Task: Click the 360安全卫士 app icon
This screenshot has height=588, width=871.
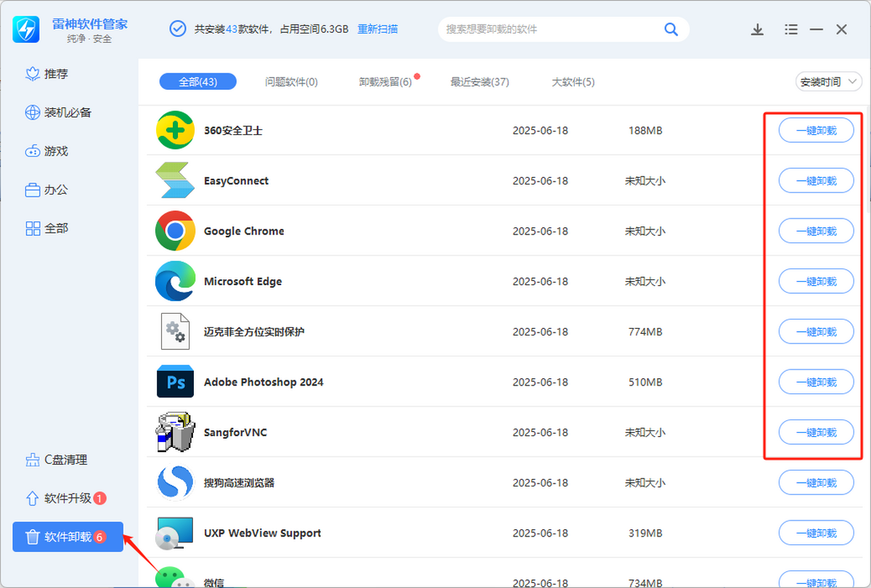Action: click(175, 131)
